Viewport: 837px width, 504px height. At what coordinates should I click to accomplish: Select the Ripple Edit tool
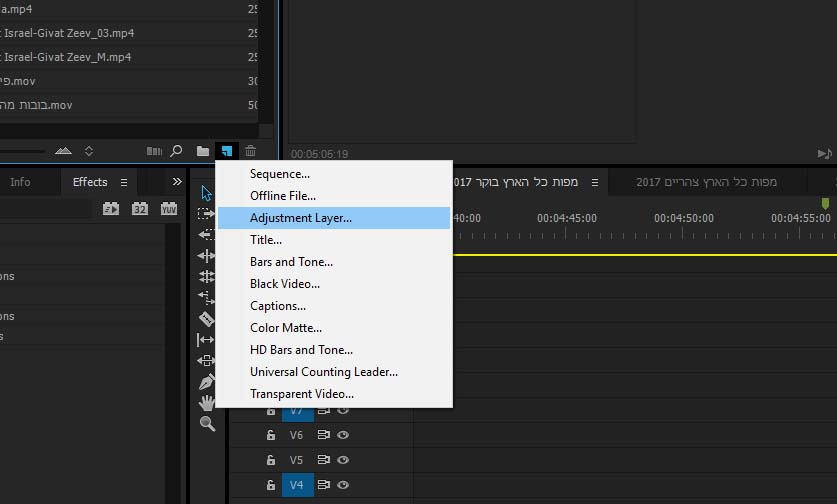point(206,256)
